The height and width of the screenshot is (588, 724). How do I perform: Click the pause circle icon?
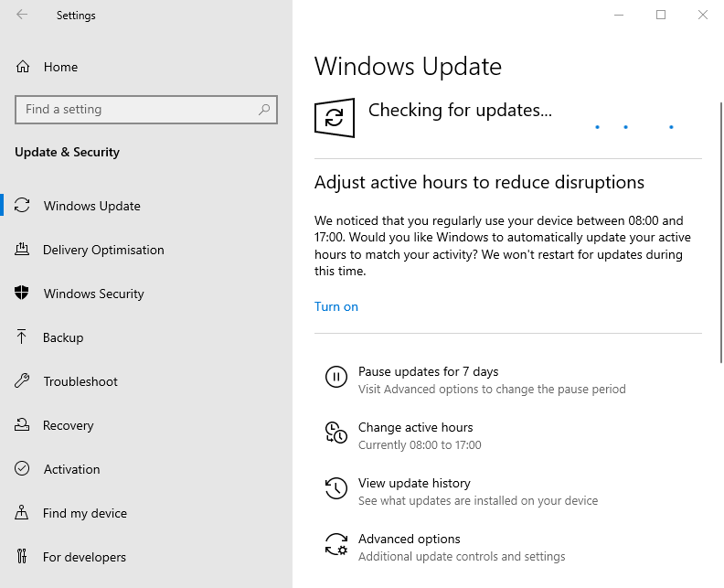[336, 377]
